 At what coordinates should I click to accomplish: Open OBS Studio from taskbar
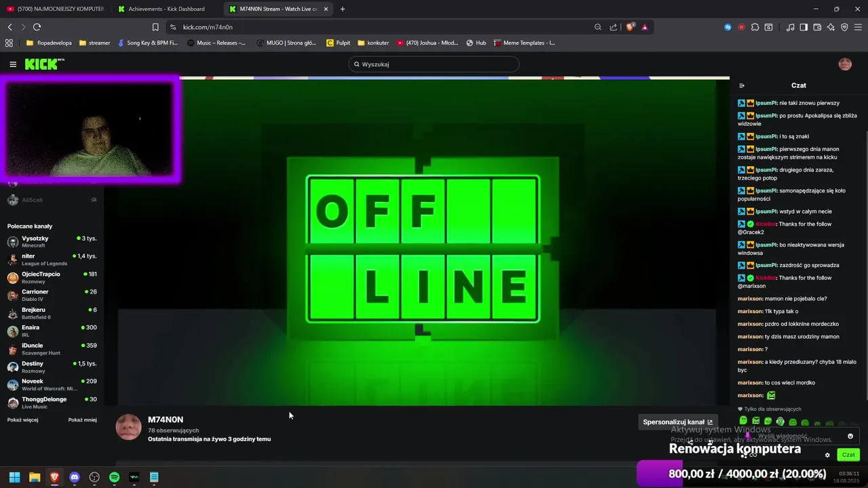(94, 477)
